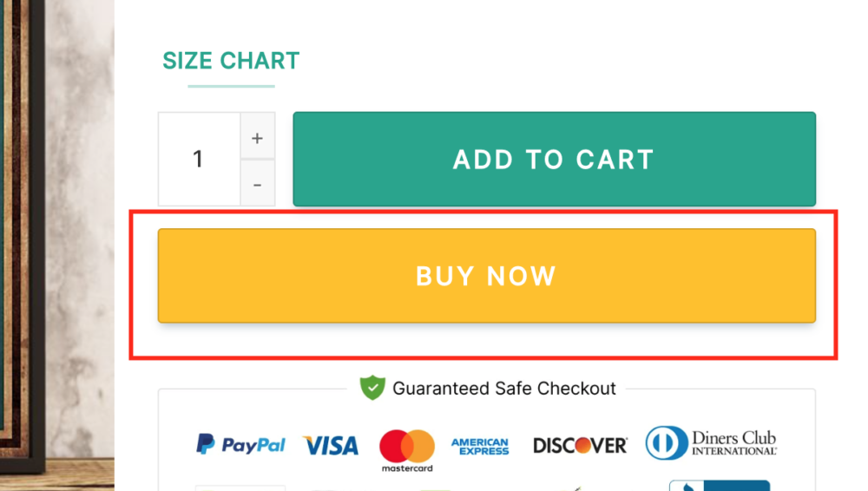Decrease quantity with the minus button
The width and height of the screenshot is (868, 491).
(257, 185)
